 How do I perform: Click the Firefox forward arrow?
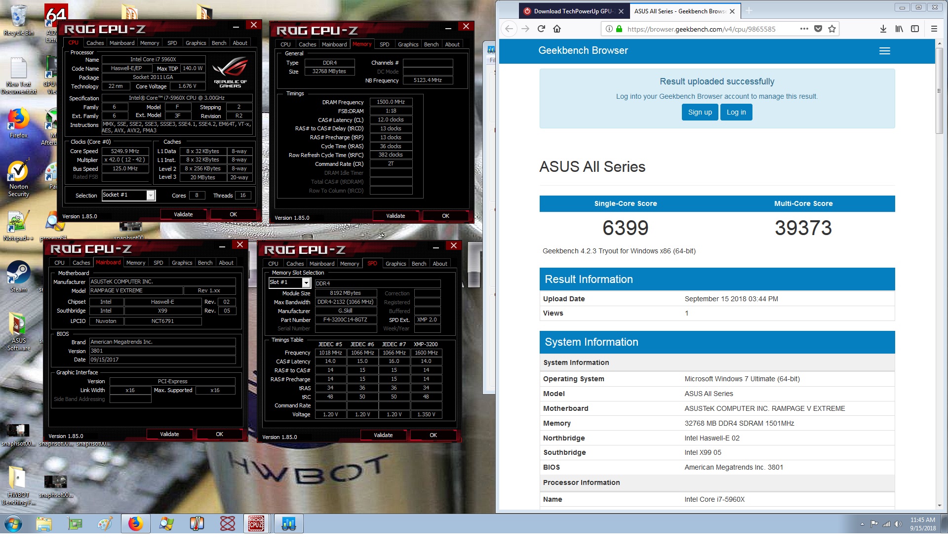point(525,29)
